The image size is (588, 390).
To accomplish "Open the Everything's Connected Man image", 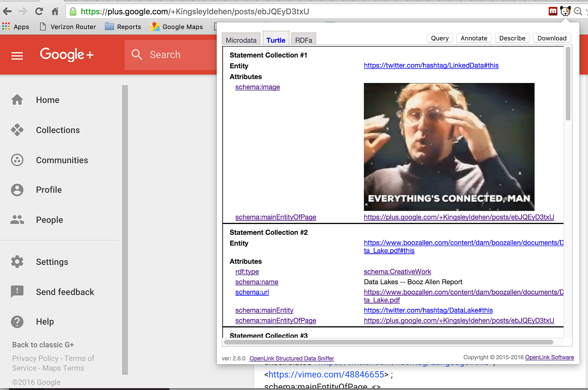I will tap(449, 147).
